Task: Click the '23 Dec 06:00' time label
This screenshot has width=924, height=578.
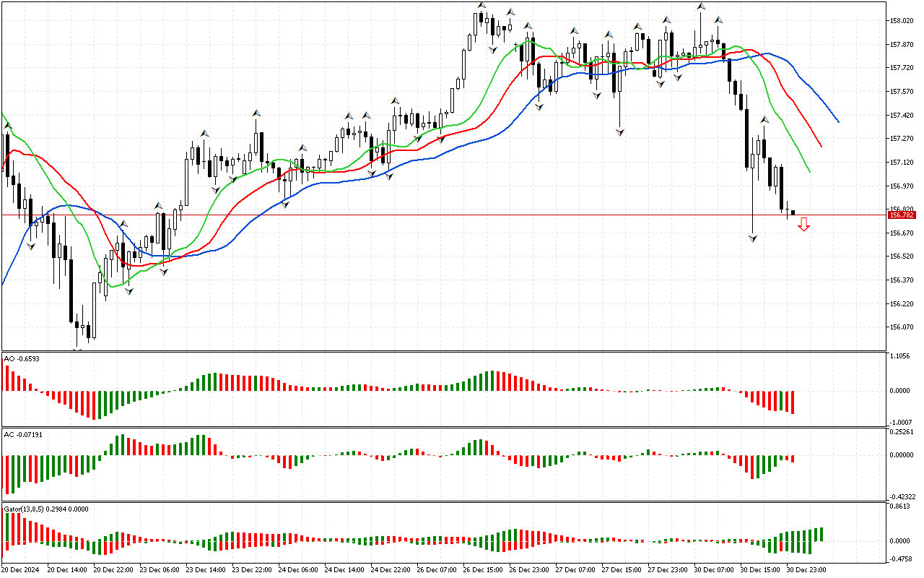Action: 160,570
